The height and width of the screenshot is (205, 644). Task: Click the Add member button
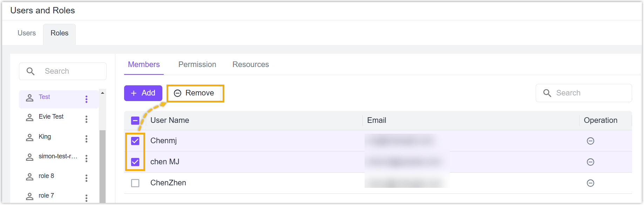[143, 93]
